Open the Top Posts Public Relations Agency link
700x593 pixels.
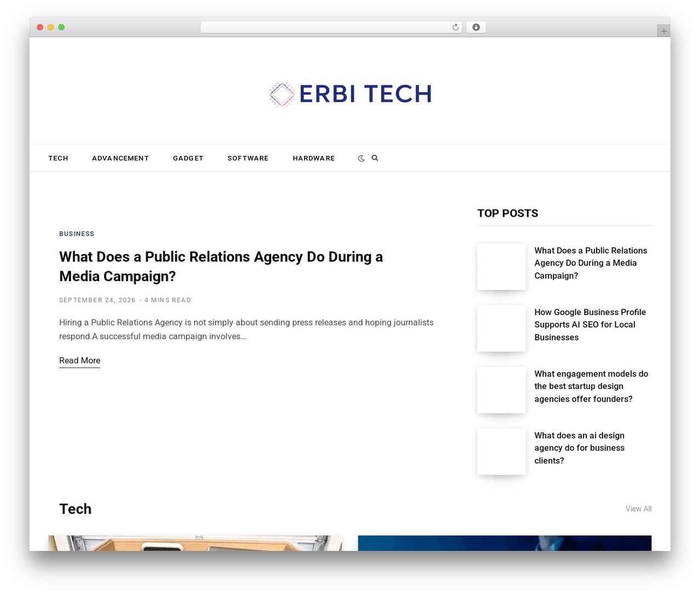coord(591,263)
